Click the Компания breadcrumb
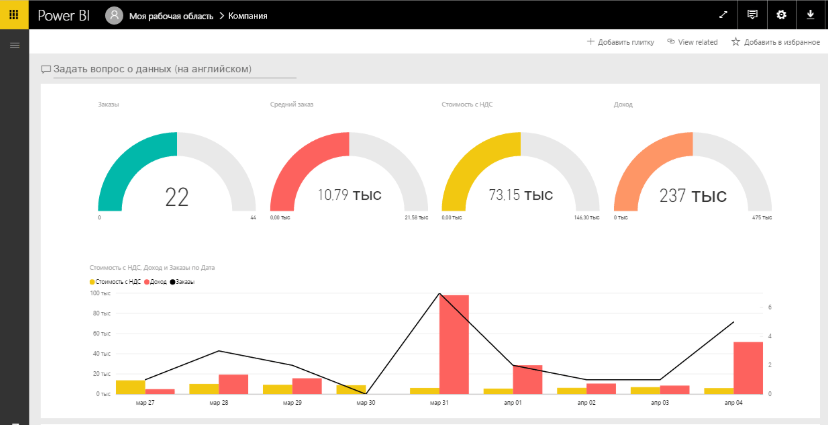The height and width of the screenshot is (425, 828). coord(248,16)
